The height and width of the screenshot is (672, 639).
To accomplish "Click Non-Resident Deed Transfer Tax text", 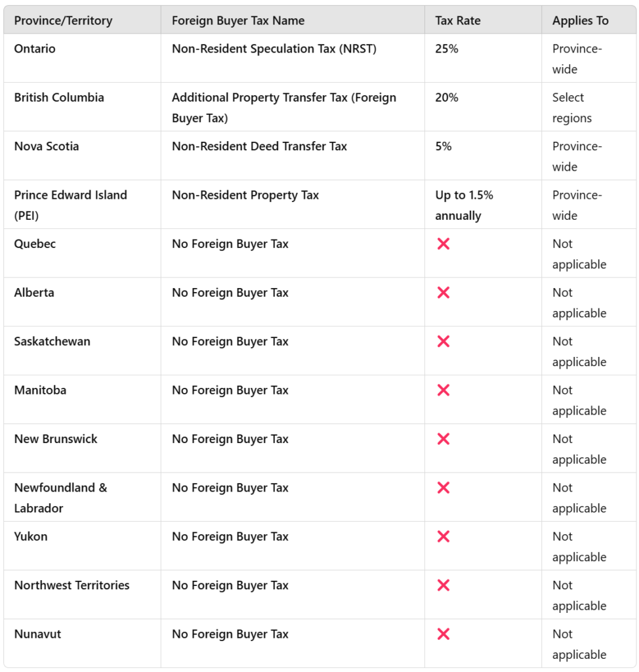I will point(259,146).
